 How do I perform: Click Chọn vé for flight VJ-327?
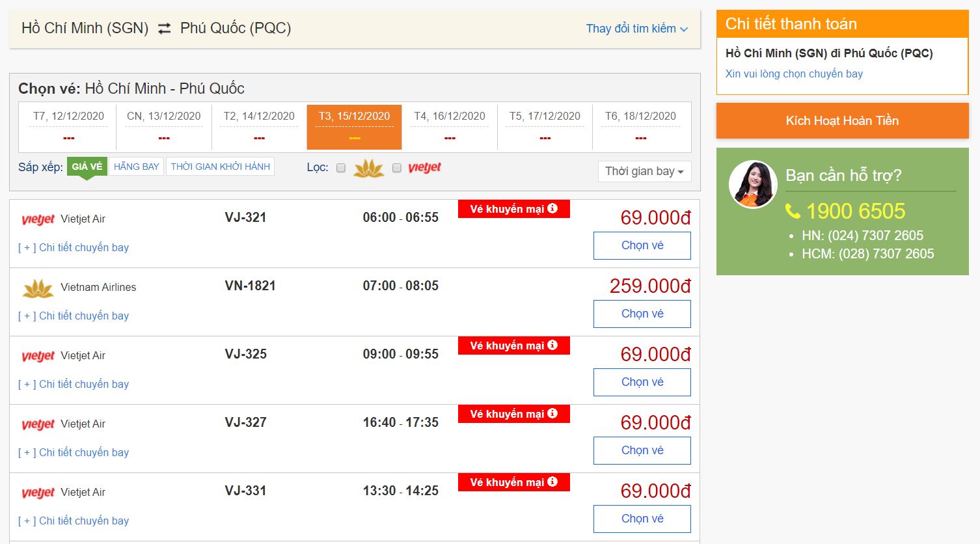click(x=642, y=450)
